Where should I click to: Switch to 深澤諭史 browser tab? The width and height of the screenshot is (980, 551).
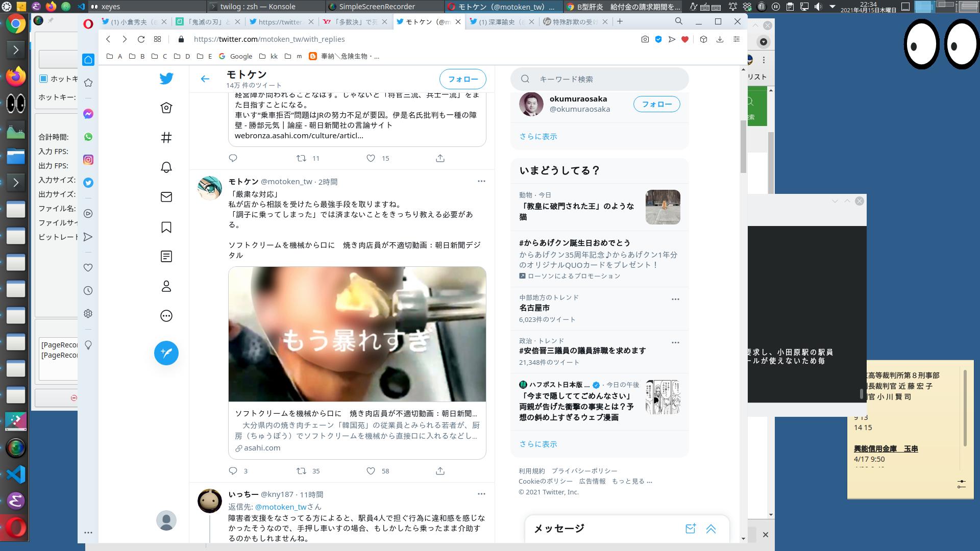(502, 22)
